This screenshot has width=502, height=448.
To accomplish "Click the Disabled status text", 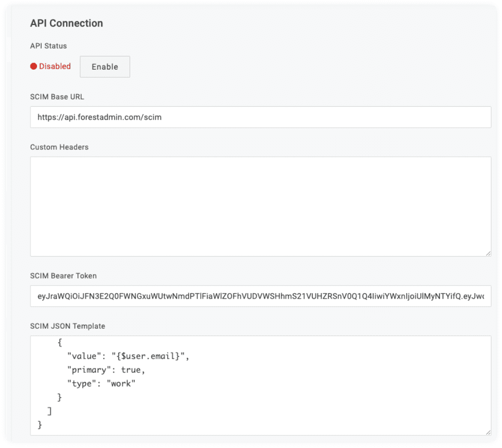I will pyautogui.click(x=55, y=66).
